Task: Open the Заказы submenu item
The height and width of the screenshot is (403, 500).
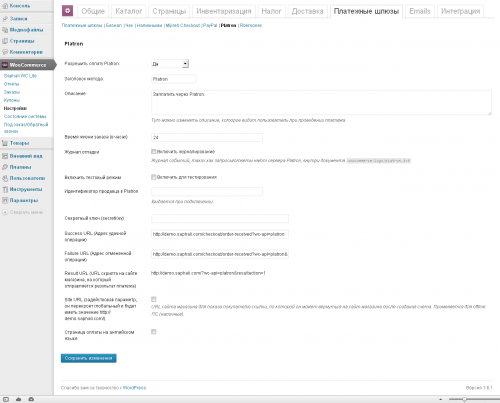Action: pyautogui.click(x=12, y=92)
